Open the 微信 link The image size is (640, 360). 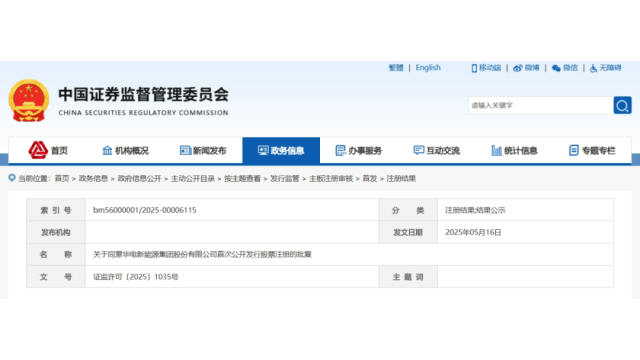(570, 68)
